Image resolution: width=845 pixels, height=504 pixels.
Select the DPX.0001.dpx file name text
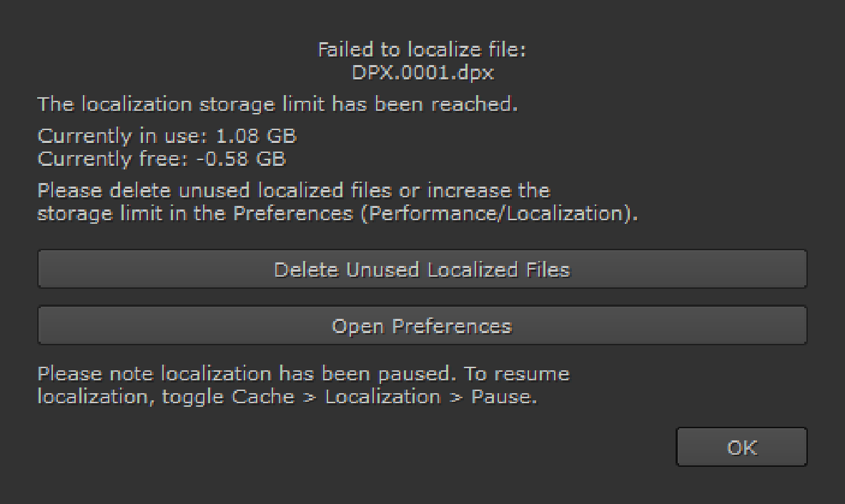423,73
